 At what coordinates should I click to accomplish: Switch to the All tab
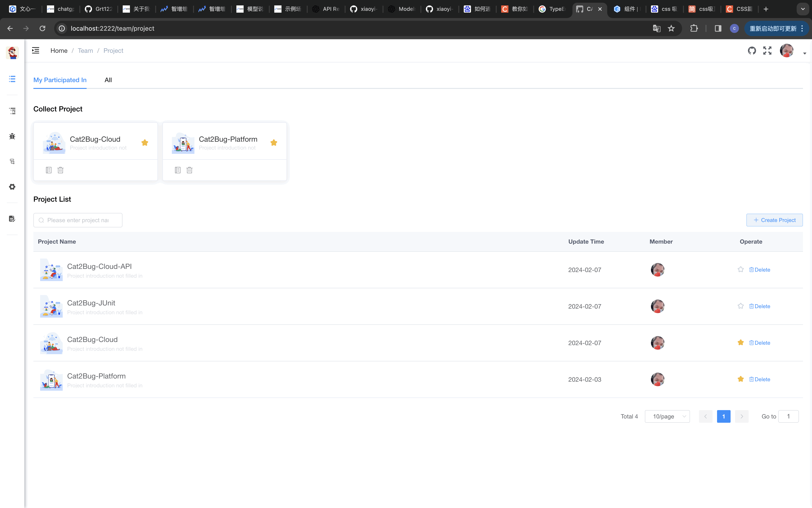pos(108,80)
